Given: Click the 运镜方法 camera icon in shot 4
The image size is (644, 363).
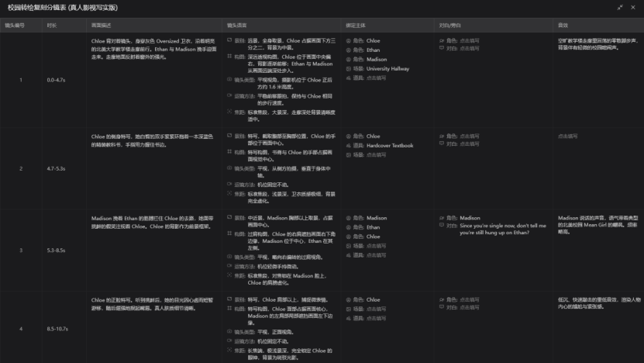Looking at the screenshot, I should (x=229, y=341).
